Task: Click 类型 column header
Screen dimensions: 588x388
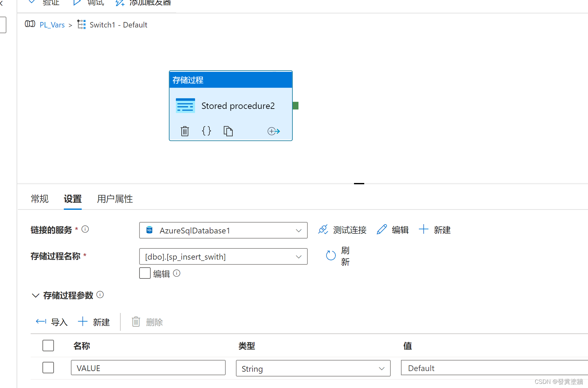Action: click(x=247, y=346)
